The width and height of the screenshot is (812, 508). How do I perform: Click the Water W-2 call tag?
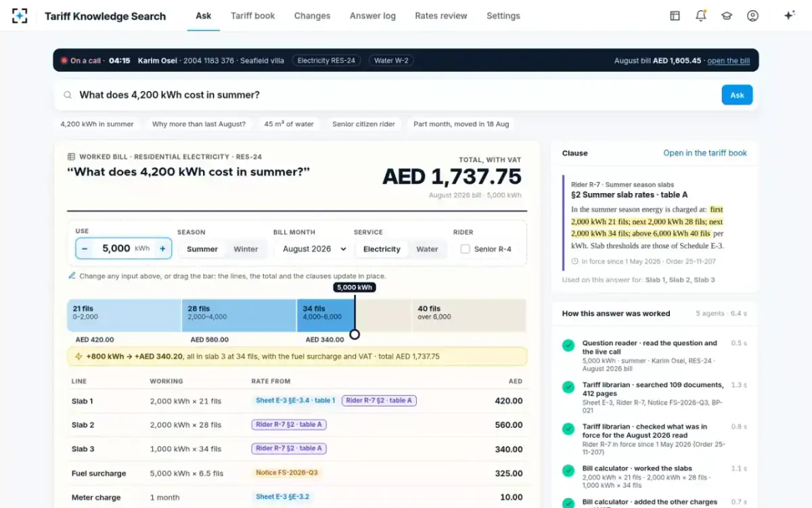(x=391, y=60)
